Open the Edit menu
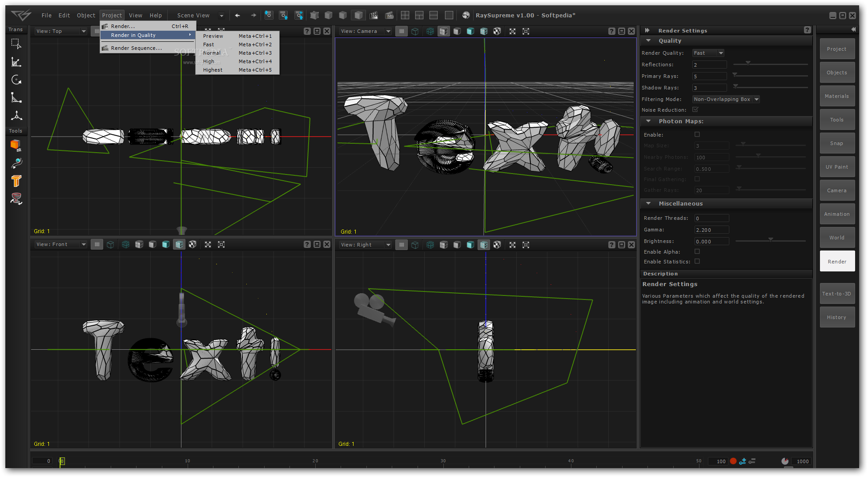This screenshot has height=477, width=868. (x=64, y=16)
